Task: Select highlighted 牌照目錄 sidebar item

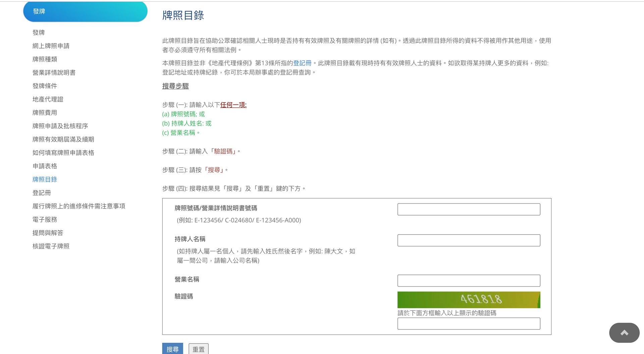Action: [45, 180]
